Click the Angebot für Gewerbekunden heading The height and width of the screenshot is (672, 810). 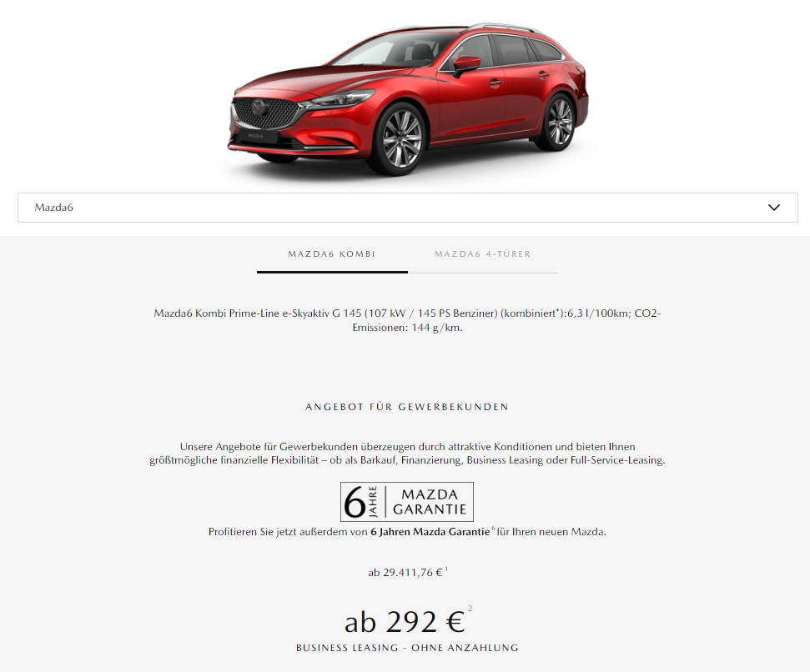(407, 407)
